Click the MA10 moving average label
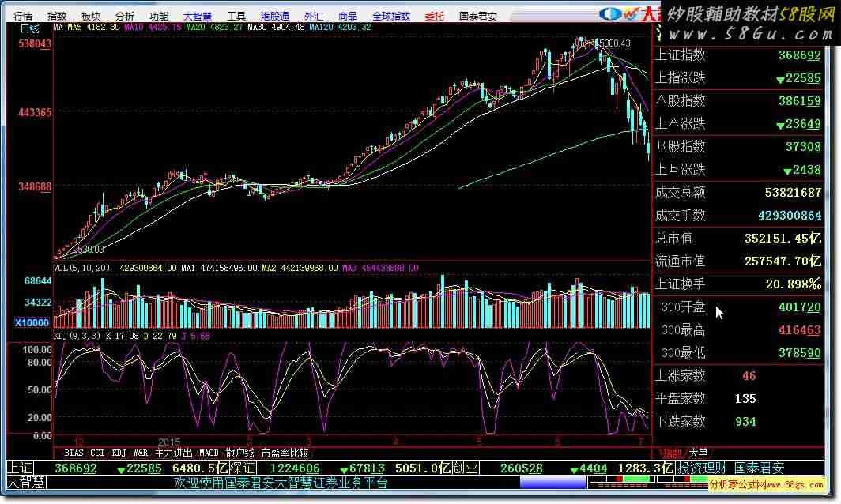The width and height of the screenshot is (841, 504). point(153,27)
